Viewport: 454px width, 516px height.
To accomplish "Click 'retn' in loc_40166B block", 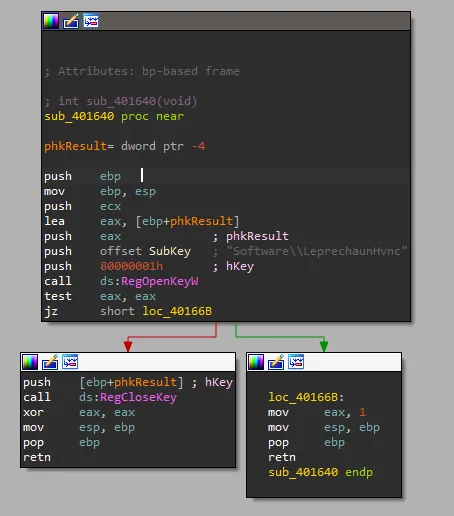I will 282,457.
